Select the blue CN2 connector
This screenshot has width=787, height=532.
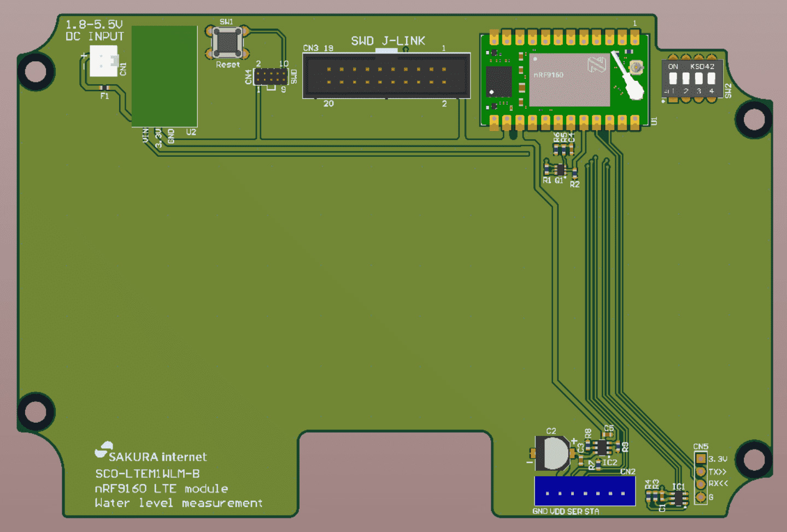[584, 491]
